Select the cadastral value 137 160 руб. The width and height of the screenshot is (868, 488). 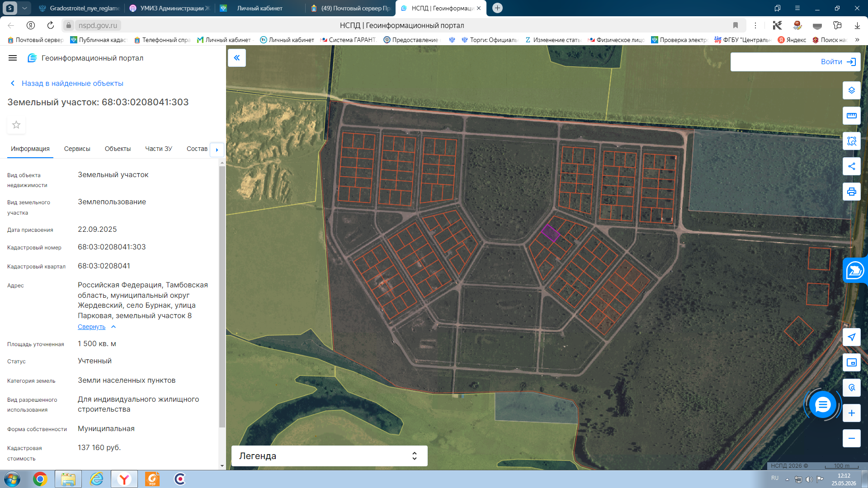pos(99,447)
